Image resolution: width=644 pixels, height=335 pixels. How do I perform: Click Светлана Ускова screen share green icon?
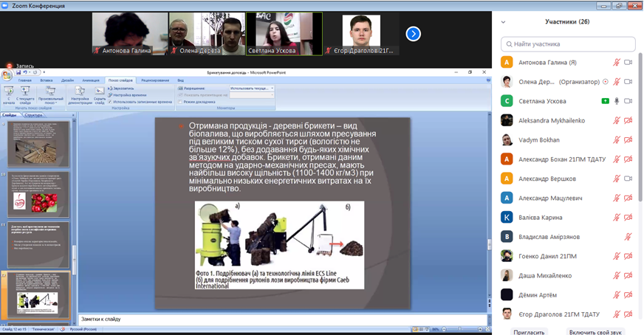coord(605,101)
